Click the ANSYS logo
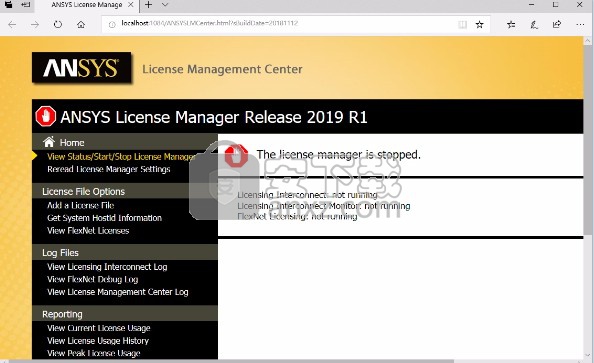This screenshot has width=594, height=363. coord(81,67)
